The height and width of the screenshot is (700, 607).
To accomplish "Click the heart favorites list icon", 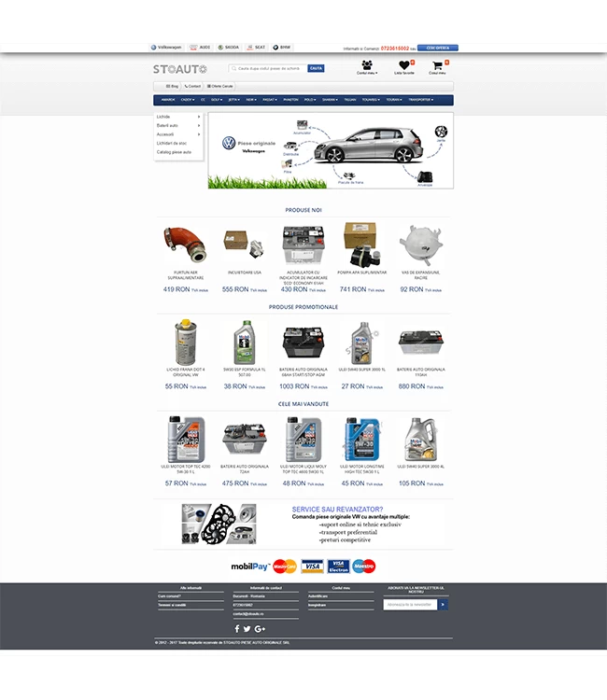I will pyautogui.click(x=403, y=65).
